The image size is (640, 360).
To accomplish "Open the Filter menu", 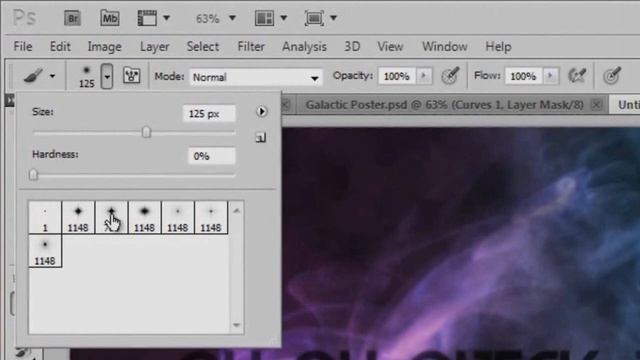I will (x=251, y=47).
